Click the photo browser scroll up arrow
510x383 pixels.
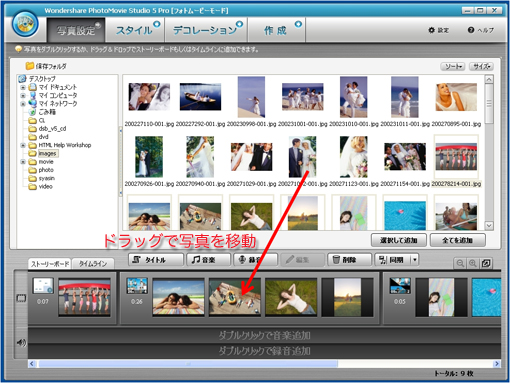click(x=489, y=79)
